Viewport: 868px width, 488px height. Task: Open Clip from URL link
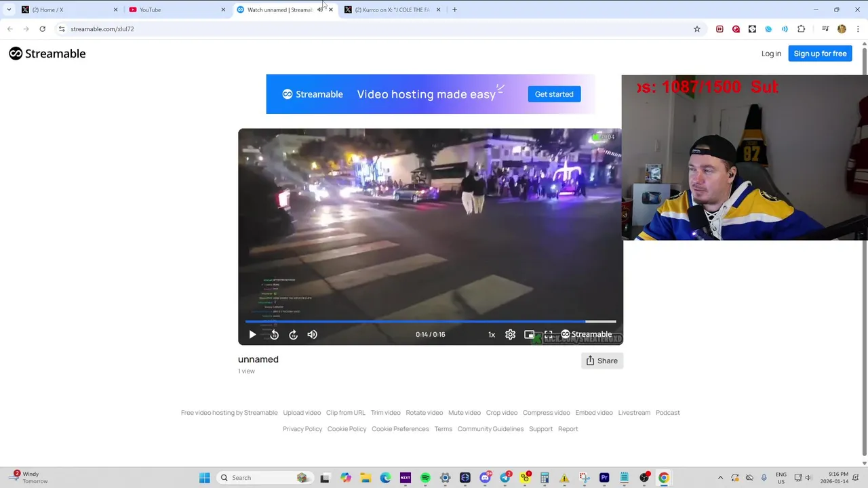click(346, 413)
